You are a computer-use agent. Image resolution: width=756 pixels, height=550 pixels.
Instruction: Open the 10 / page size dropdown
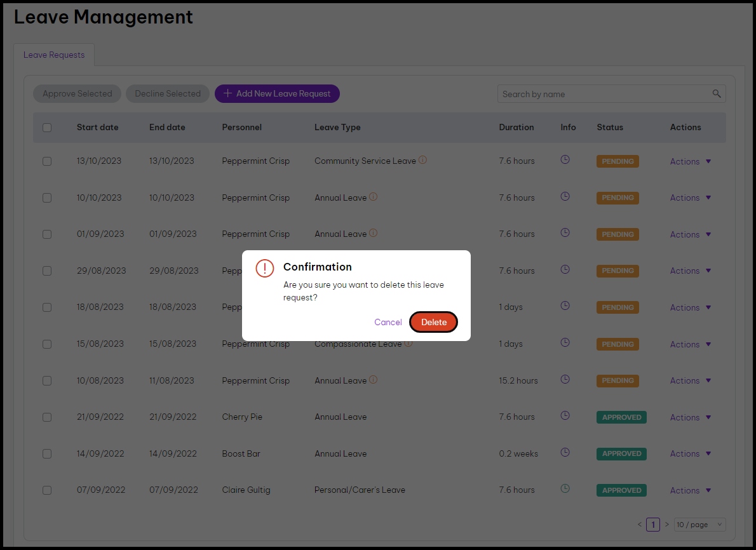[699, 525]
